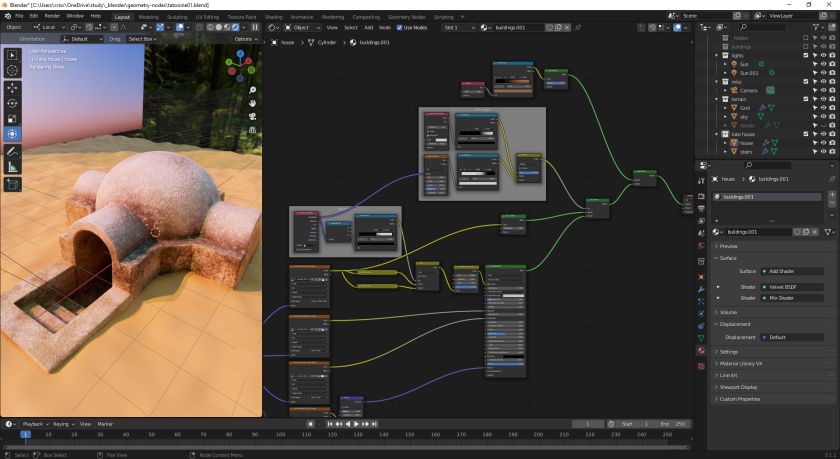The image size is (840, 459).
Task: Click the Displacement Default button
Action: [x=792, y=337]
